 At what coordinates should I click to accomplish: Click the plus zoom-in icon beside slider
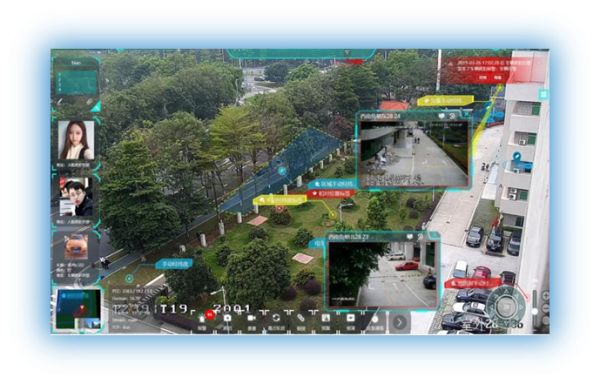point(546,296)
